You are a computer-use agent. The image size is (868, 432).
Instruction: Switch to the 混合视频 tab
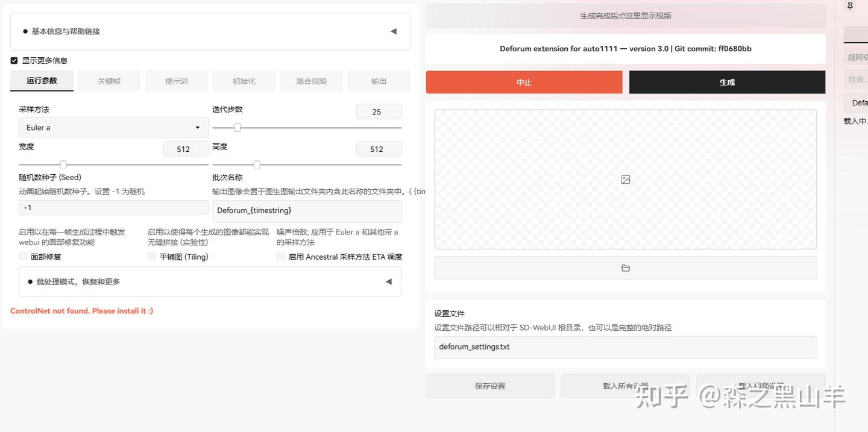[312, 81]
